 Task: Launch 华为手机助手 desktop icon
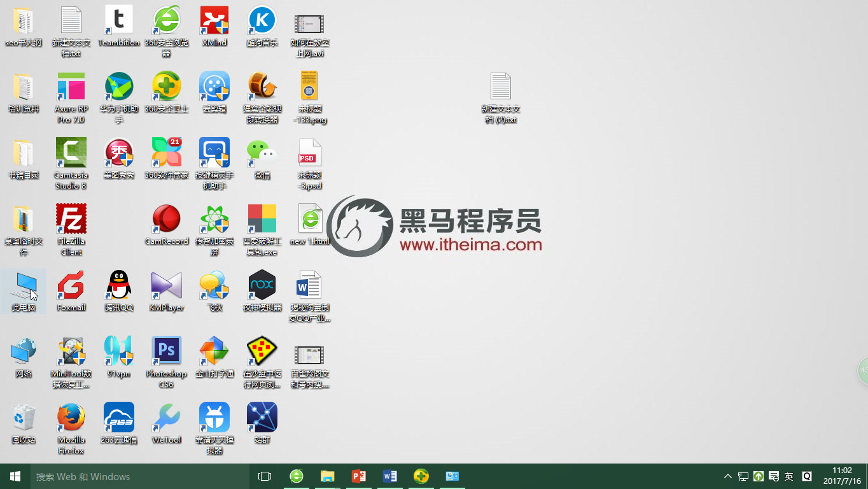[119, 97]
